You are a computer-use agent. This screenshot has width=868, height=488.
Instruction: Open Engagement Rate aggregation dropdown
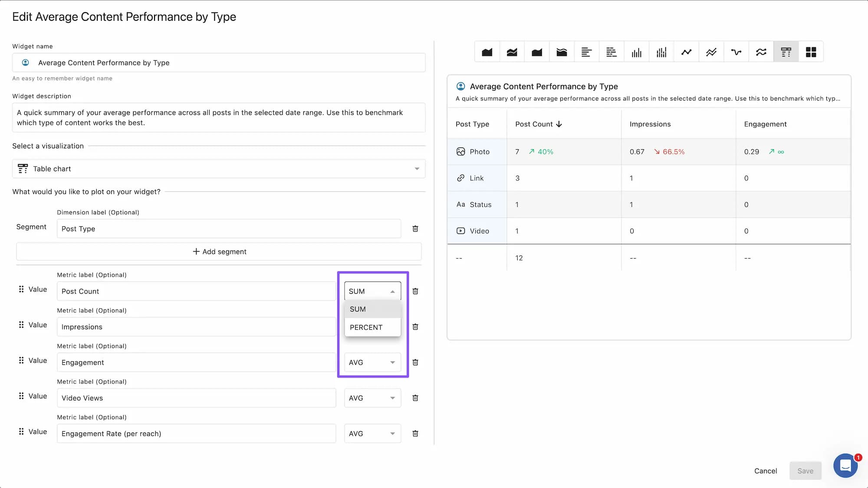click(x=372, y=433)
